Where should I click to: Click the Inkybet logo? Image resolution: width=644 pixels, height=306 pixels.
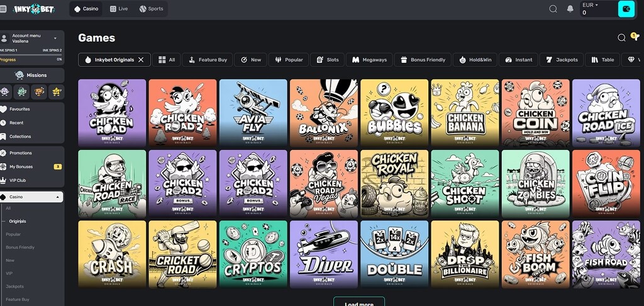(34, 9)
